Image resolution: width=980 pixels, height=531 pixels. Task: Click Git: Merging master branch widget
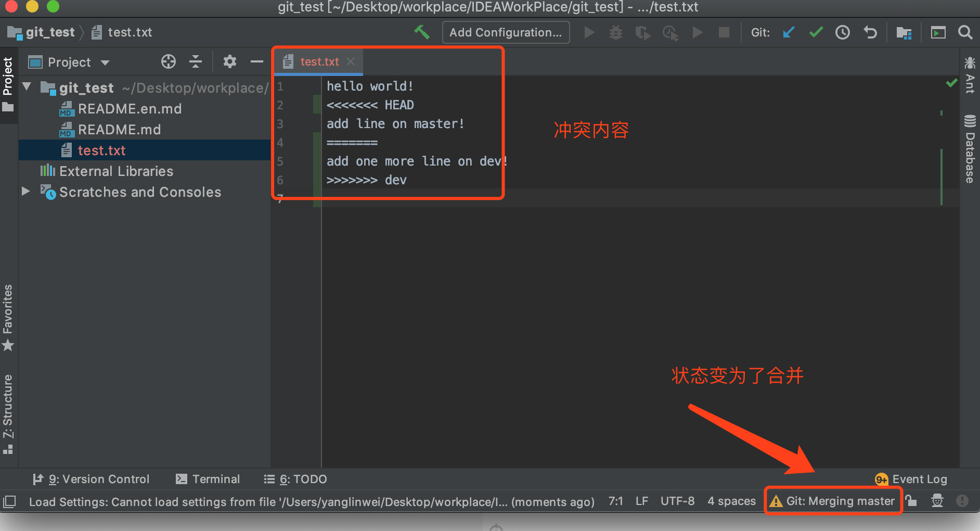[x=832, y=501]
